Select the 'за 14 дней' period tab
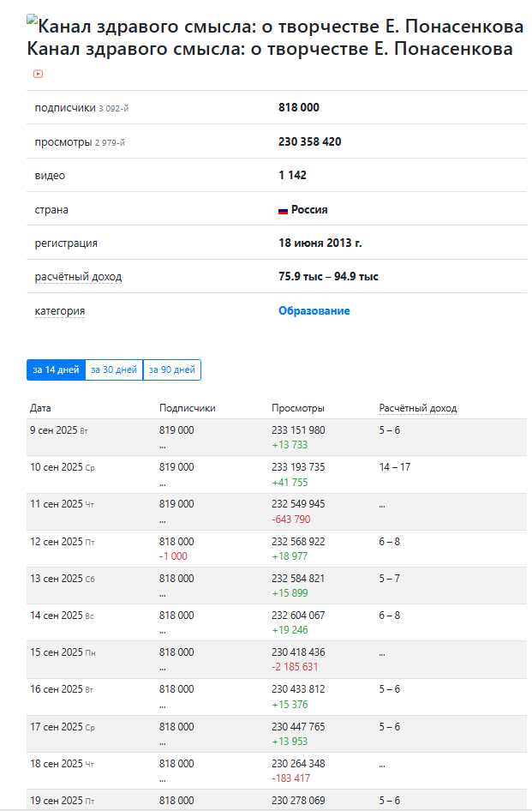This screenshot has height=811, width=532. click(x=57, y=369)
